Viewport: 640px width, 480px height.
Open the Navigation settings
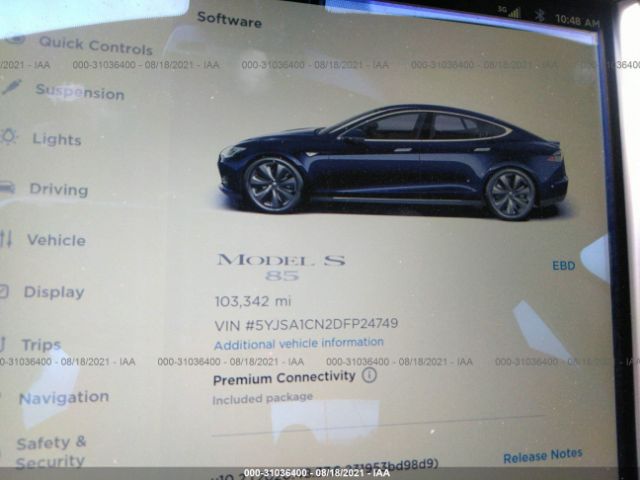click(64, 398)
